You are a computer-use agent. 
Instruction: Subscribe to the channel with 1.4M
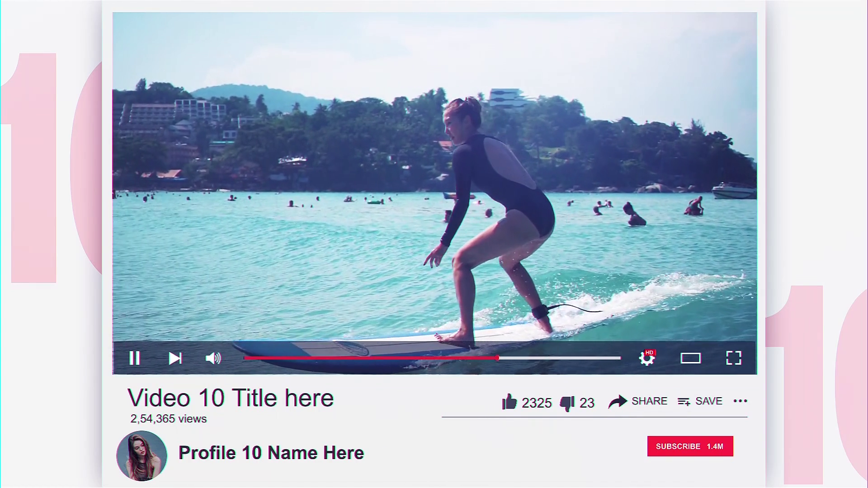690,446
